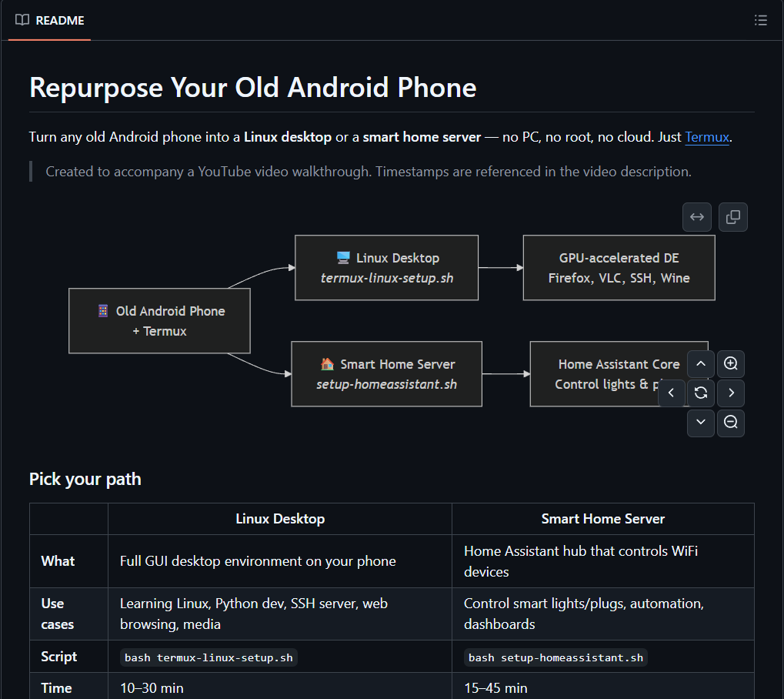784x699 pixels.
Task: Pan the diagram right using chevron
Action: [730, 393]
